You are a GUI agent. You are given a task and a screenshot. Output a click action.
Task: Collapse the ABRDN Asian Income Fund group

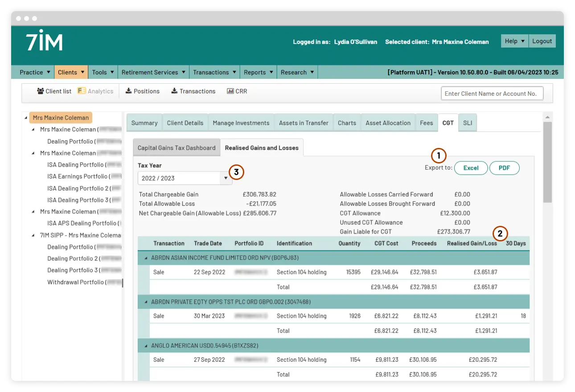point(146,258)
